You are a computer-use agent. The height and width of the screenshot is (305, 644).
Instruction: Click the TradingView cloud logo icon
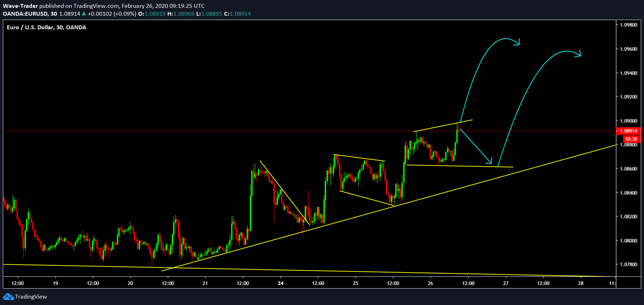(x=8, y=297)
